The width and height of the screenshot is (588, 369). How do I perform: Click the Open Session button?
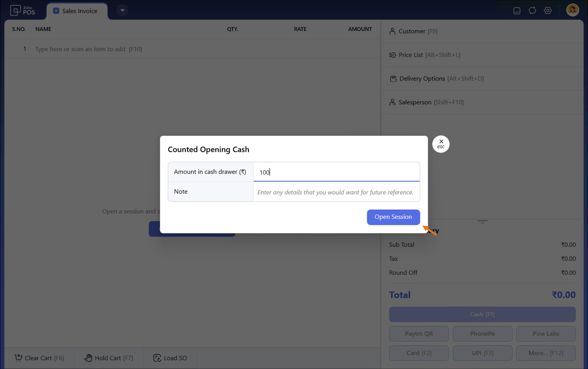393,217
